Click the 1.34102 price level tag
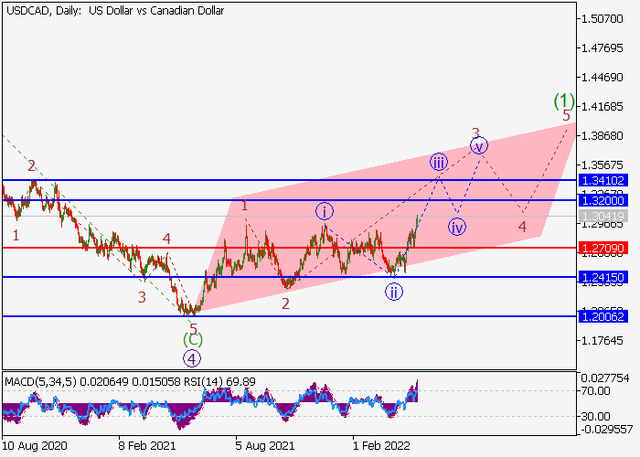Viewport: 640px width, 457px height. point(602,181)
